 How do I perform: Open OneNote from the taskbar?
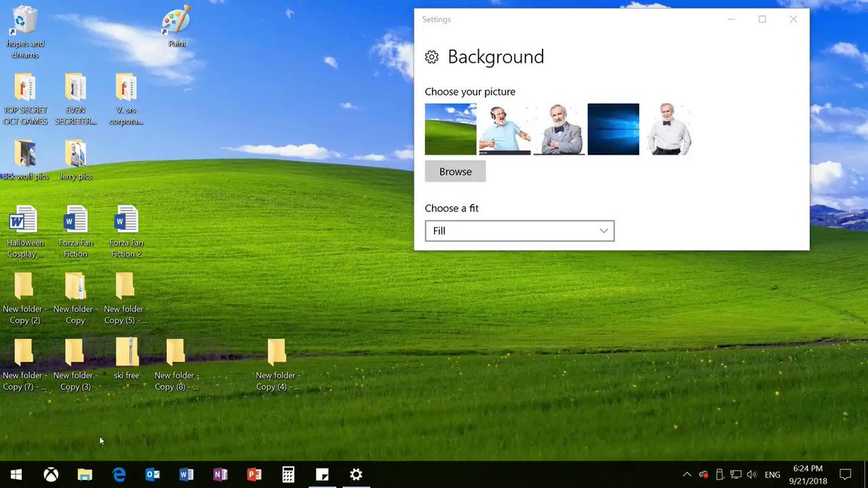pyautogui.click(x=220, y=475)
